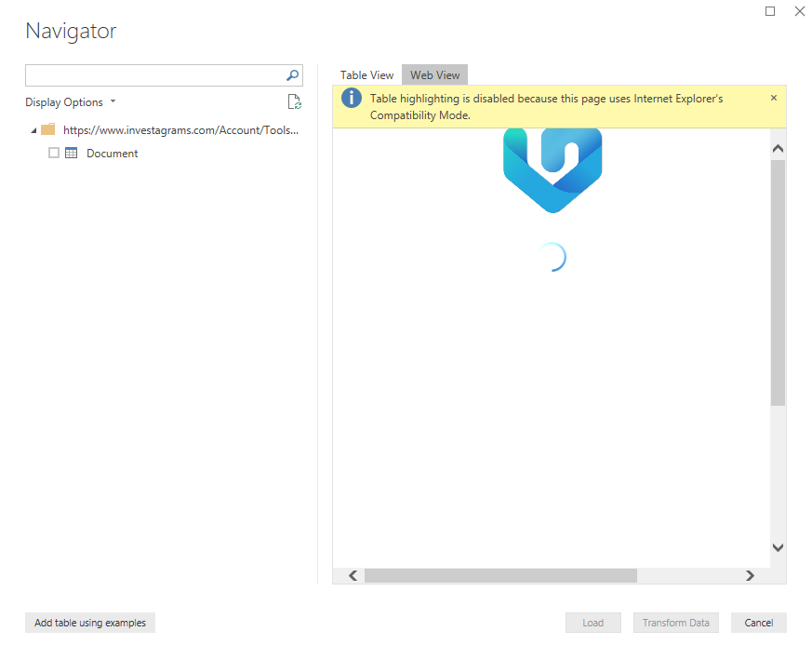Click the Investagrams logo in preview
Image resolution: width=812 pixels, height=645 pixels.
(552, 170)
